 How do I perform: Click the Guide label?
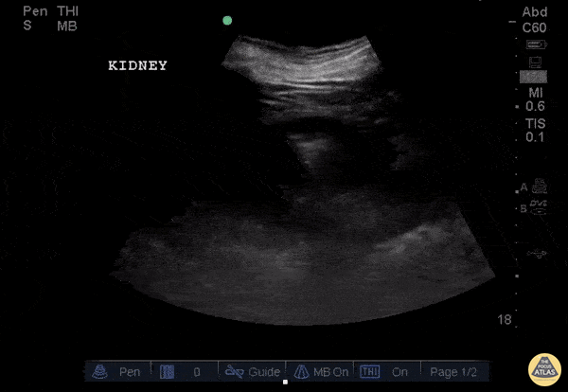[264, 372]
